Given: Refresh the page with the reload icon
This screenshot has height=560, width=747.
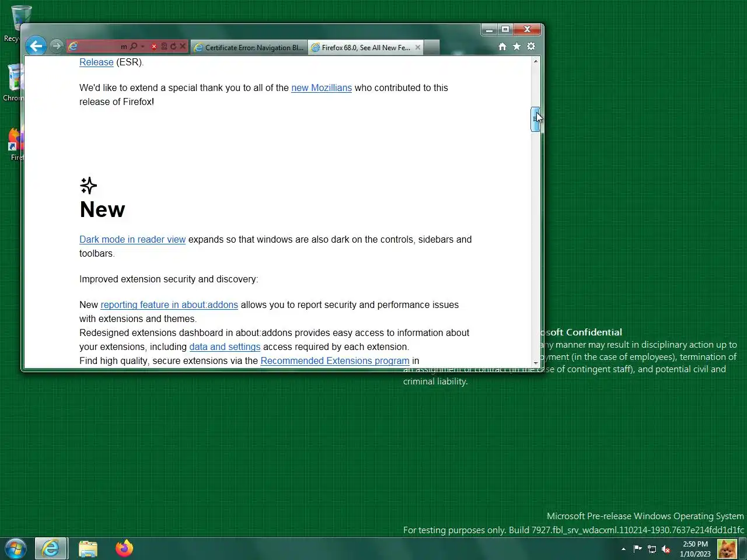Looking at the screenshot, I should point(173,46).
